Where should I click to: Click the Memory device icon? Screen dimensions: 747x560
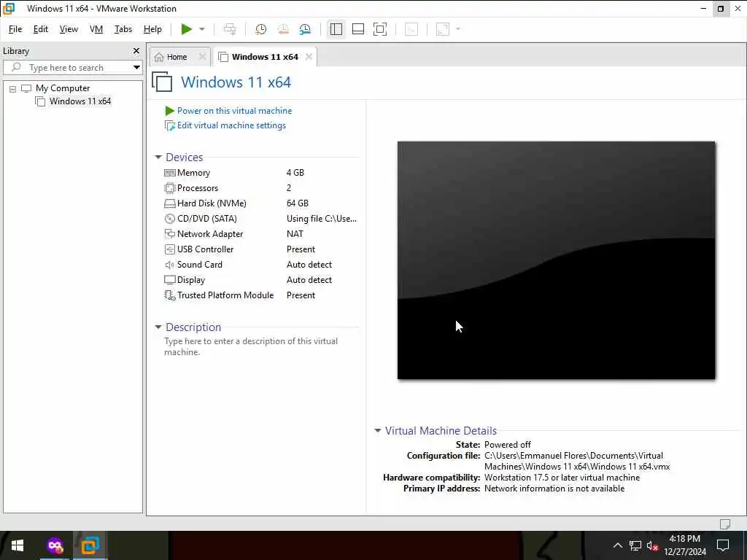coord(169,173)
